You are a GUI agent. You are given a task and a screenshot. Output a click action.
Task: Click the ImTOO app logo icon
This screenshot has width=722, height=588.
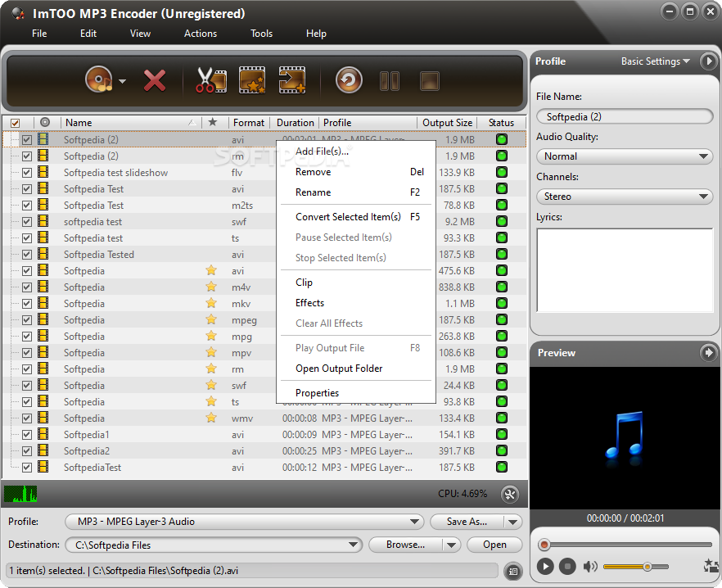[x=17, y=13]
